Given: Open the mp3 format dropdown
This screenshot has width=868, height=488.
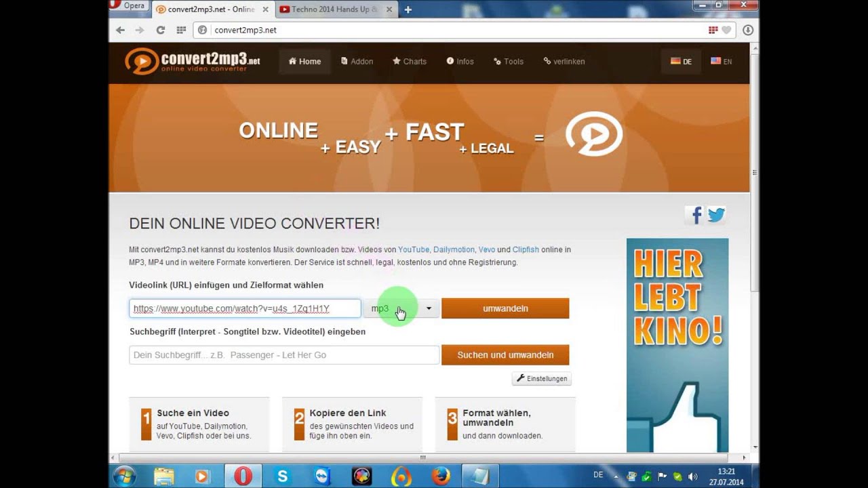Looking at the screenshot, I should tap(401, 308).
